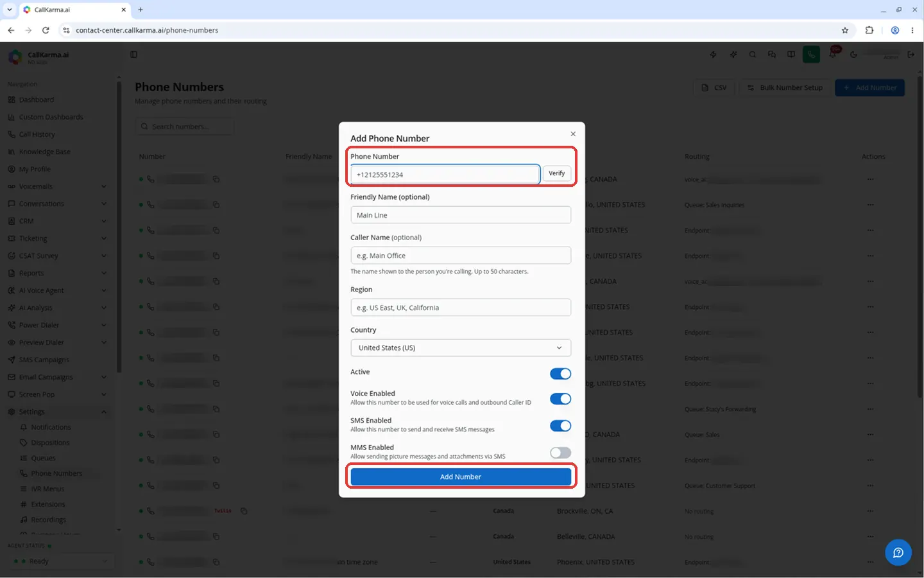This screenshot has width=924, height=578.
Task: Open the chat bubbles icon in header
Action: pyautogui.click(x=772, y=55)
